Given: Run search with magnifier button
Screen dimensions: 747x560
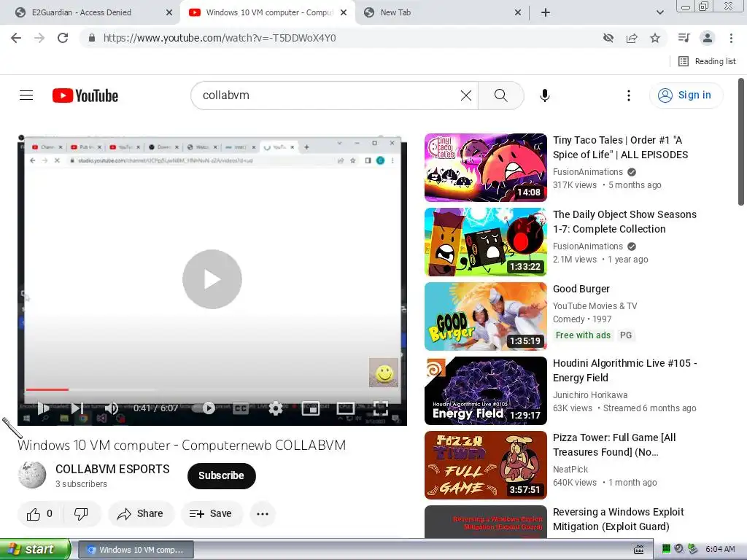Looking at the screenshot, I should 500,96.
